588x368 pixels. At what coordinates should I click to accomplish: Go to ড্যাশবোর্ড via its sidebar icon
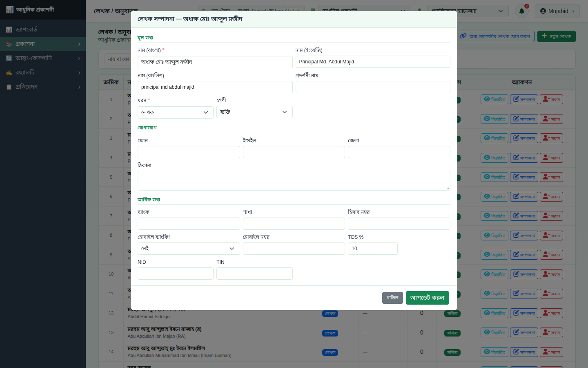coord(9,29)
